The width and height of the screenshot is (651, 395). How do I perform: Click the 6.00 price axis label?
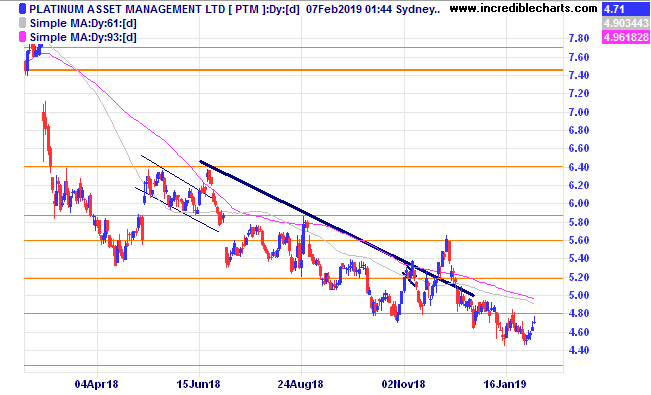coord(579,204)
